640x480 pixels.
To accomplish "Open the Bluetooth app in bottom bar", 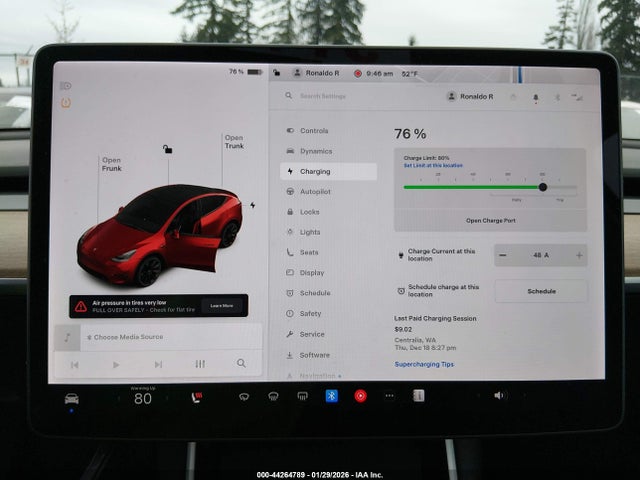I will click(331, 396).
